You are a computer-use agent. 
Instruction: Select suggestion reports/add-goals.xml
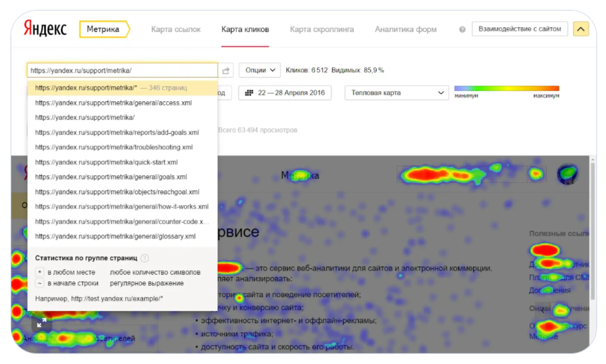point(122,132)
